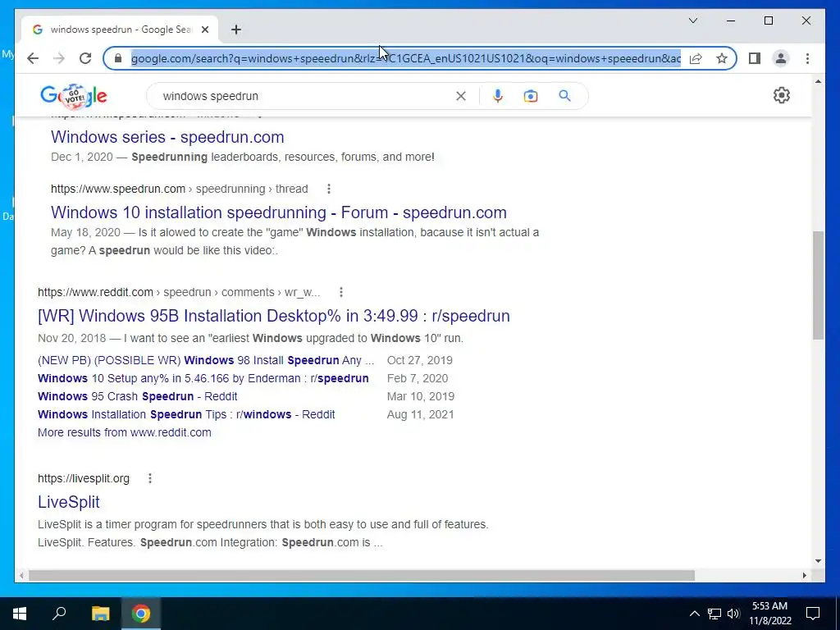The image size is (840, 630).
Task: Open File Explorer from taskbar
Action: click(100, 614)
